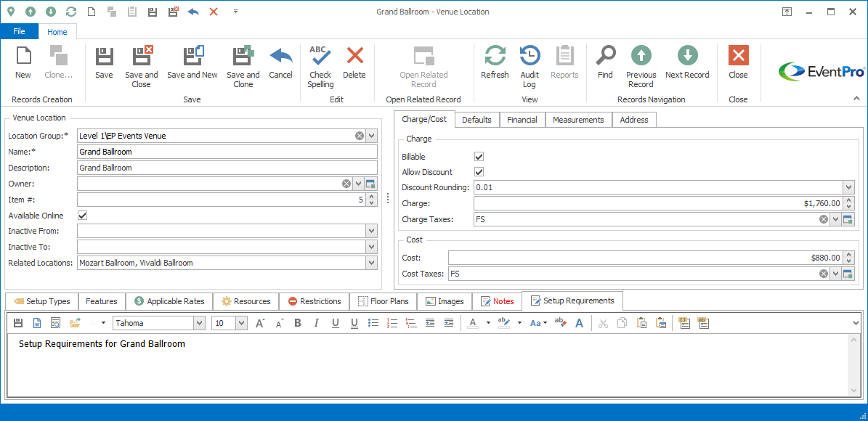Open the font color picker arrow

487,323
